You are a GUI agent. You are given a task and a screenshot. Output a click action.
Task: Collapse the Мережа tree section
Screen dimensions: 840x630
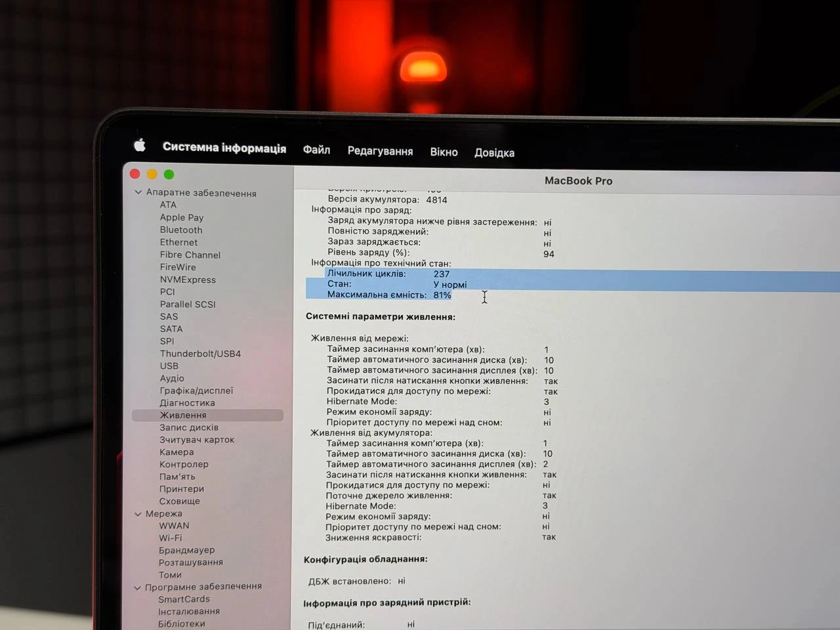click(x=138, y=514)
